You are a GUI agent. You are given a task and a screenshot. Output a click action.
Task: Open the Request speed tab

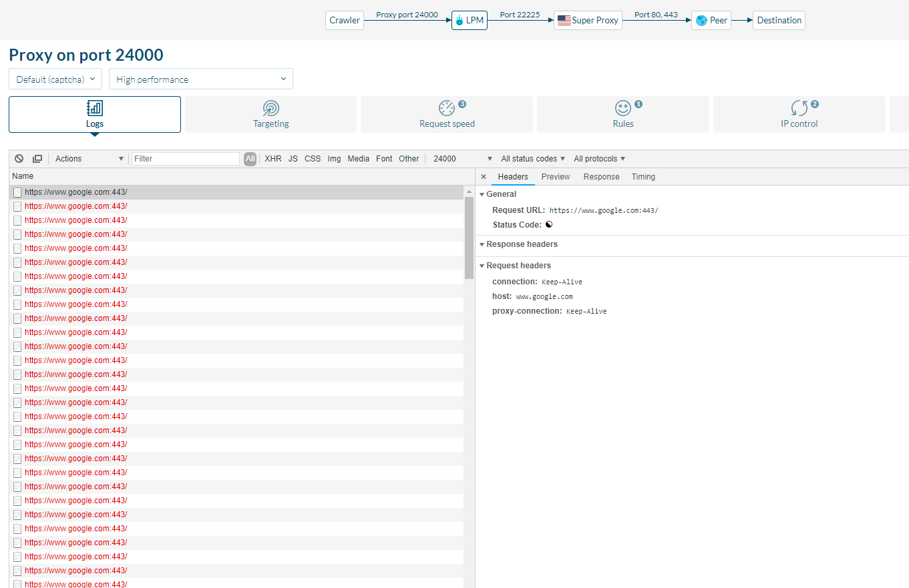tap(447, 115)
